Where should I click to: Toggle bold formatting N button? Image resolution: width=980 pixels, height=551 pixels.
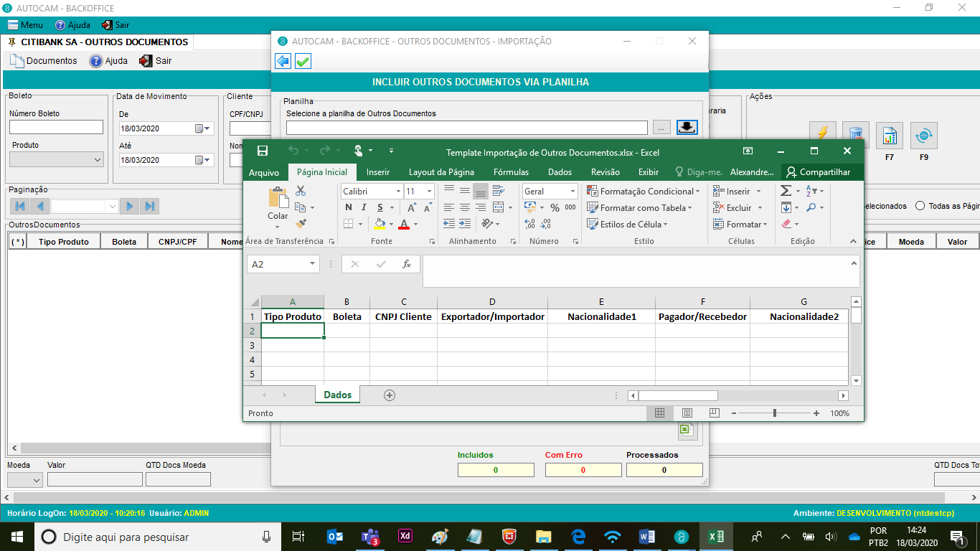pyautogui.click(x=349, y=207)
